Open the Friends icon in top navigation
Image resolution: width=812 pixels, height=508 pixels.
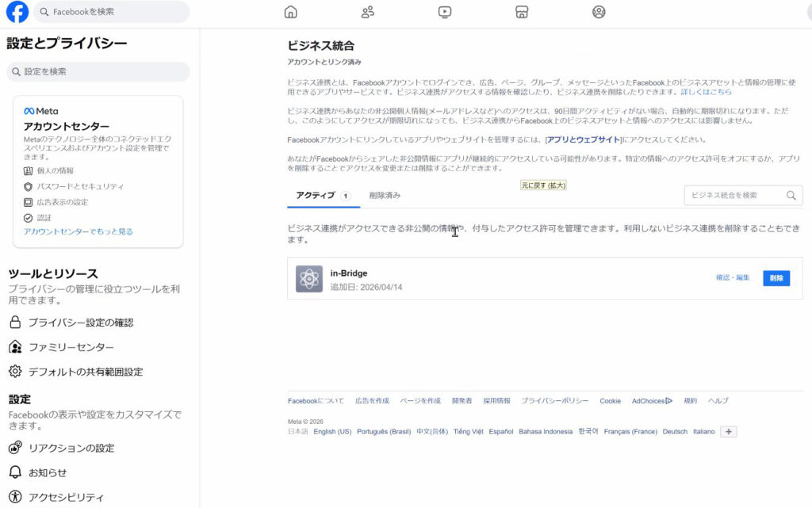368,12
